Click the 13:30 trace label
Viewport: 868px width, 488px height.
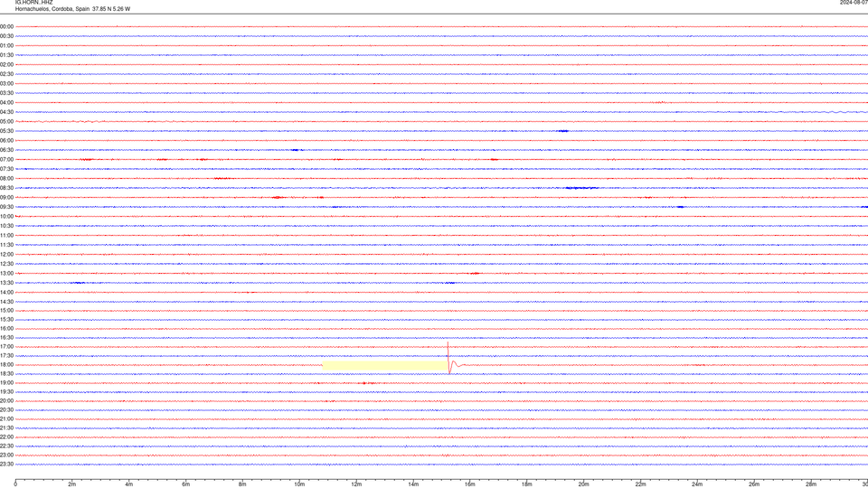tap(6, 283)
